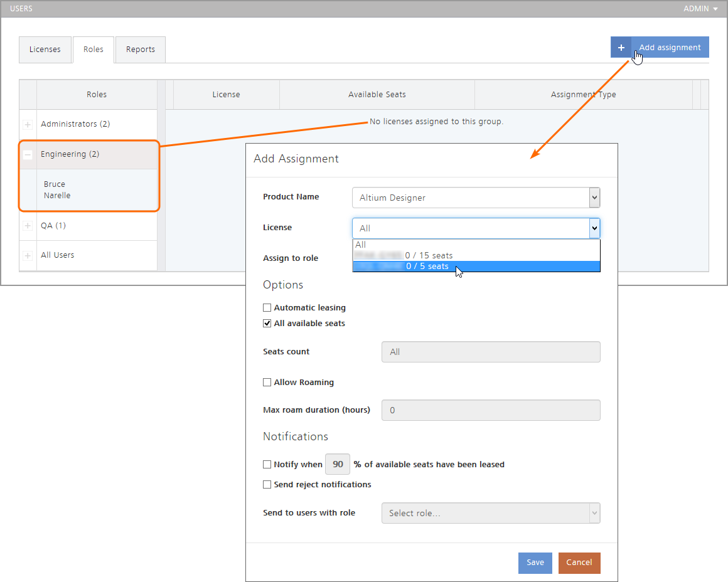Toggle the Allow Roaming checkbox

coord(267,383)
